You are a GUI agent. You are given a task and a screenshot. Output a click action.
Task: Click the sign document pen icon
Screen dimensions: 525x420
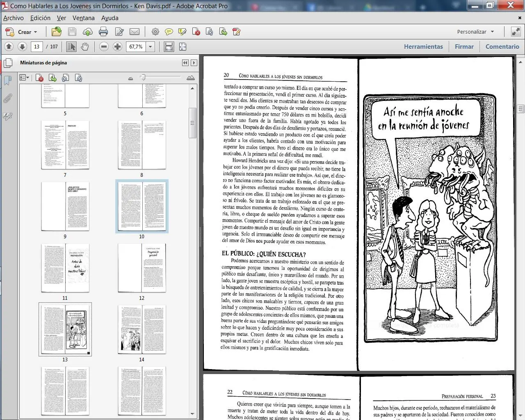coord(236,32)
